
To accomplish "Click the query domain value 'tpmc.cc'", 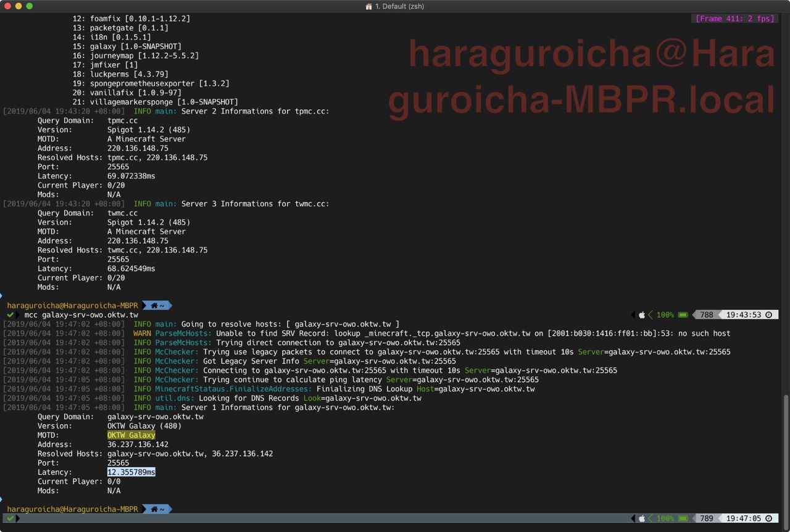I will pos(123,120).
